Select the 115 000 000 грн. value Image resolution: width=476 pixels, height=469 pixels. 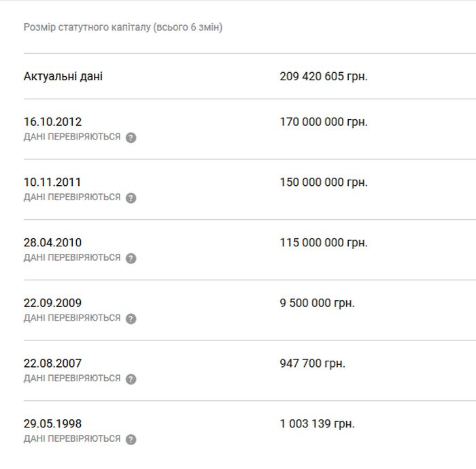coord(324,242)
